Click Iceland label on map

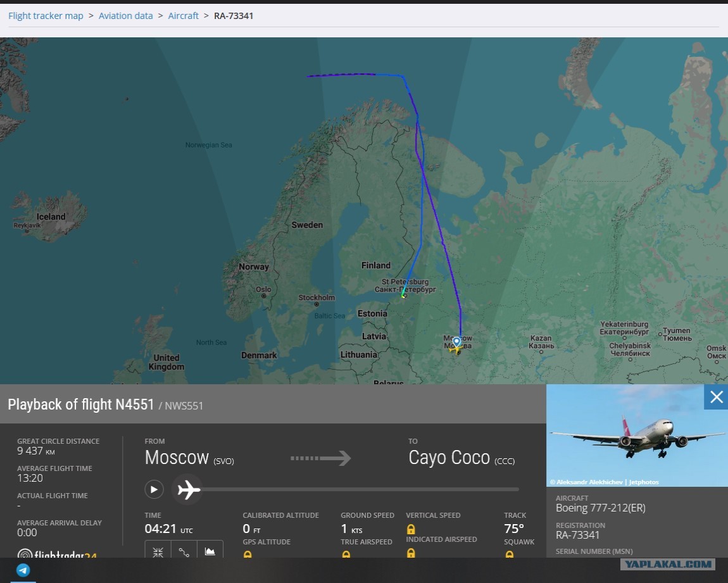(51, 216)
